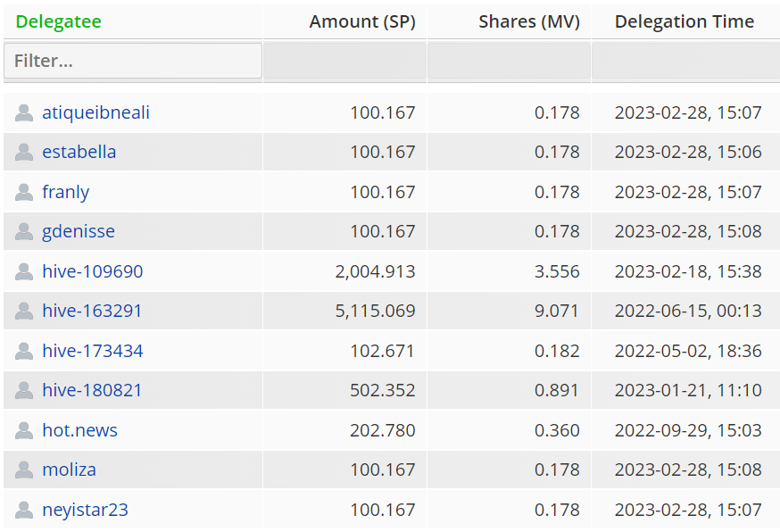The image size is (780, 532).
Task: Click the avatar icon beside franly
Action: 24,192
